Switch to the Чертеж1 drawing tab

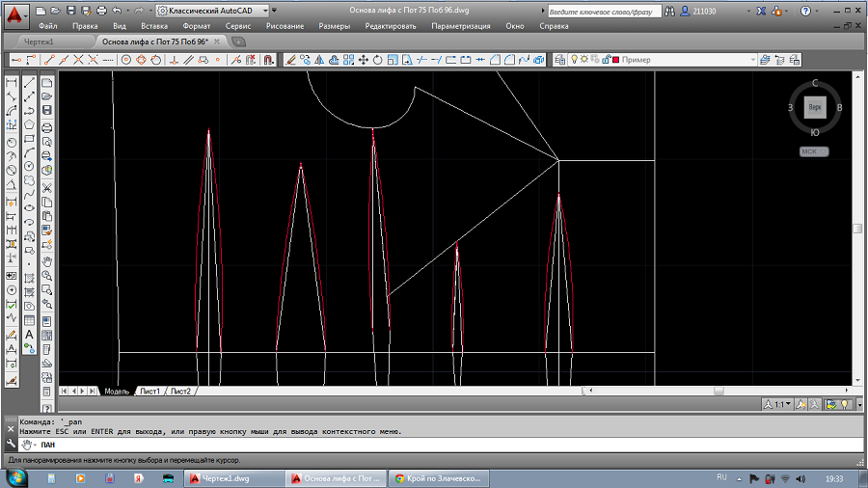(x=39, y=42)
